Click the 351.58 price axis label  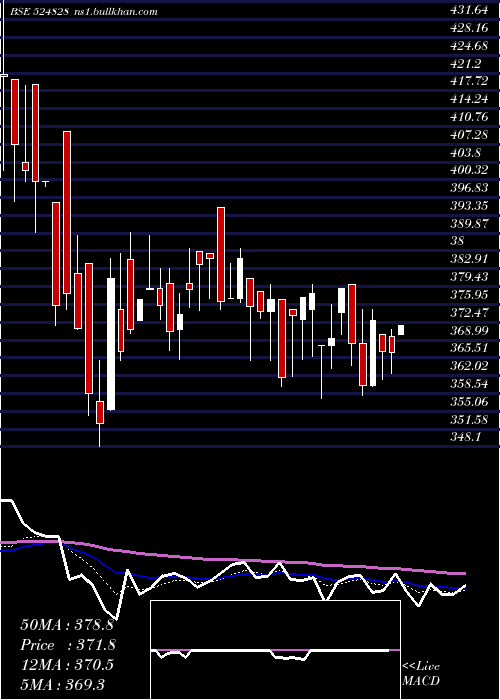[x=469, y=419]
